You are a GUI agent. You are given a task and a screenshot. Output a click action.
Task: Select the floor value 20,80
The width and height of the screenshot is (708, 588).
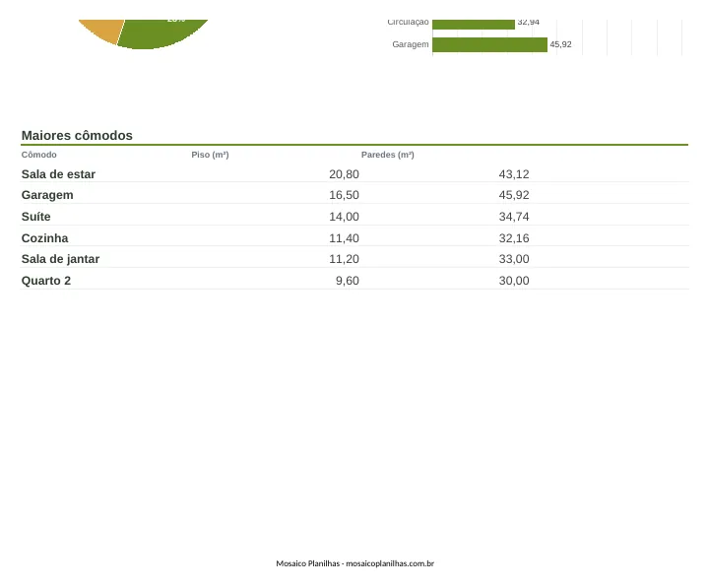point(344,174)
